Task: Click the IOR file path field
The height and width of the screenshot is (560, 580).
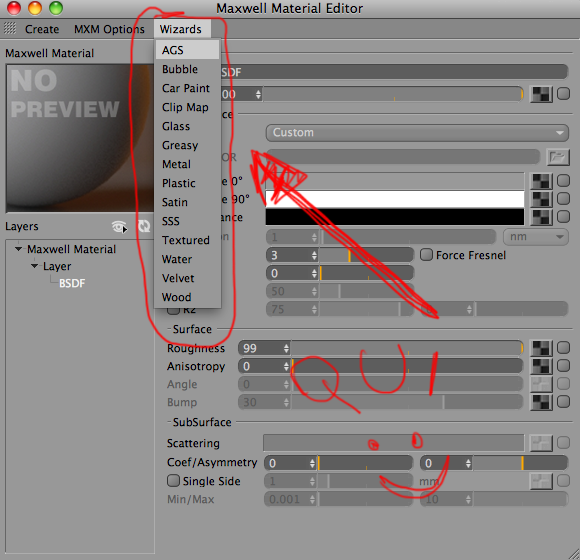Action: pyautogui.click(x=403, y=157)
